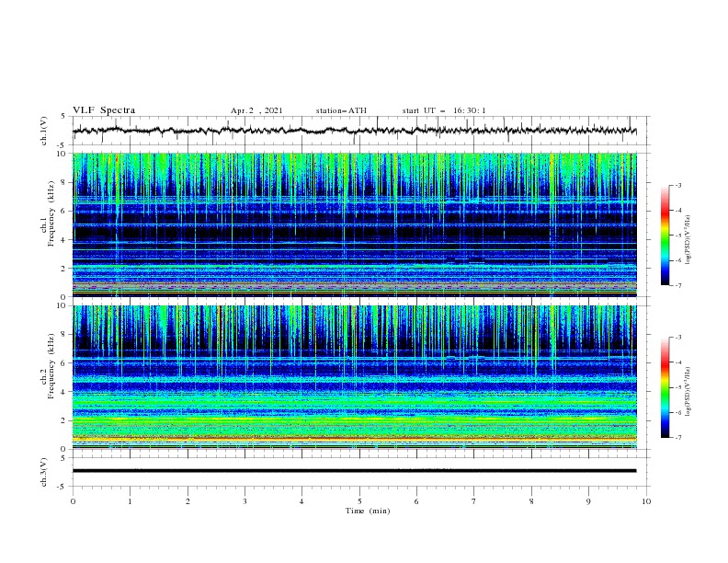
Task: Click the time axis tick label '10'
Action: point(646,501)
